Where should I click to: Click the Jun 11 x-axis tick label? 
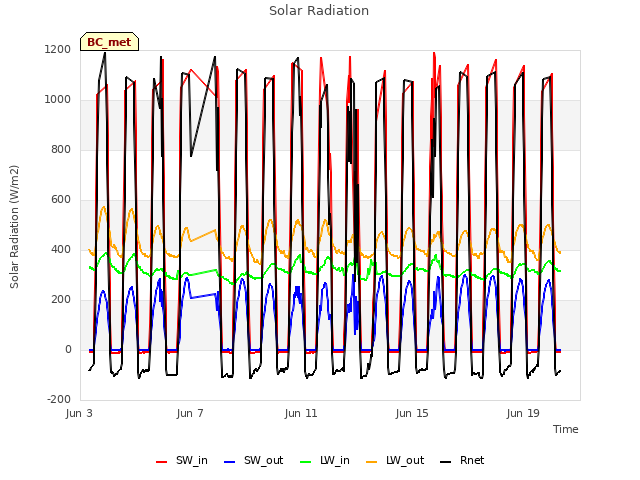click(301, 413)
